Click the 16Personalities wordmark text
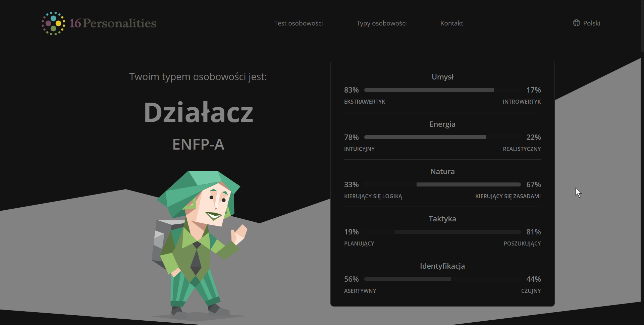644x325 pixels. click(x=113, y=23)
